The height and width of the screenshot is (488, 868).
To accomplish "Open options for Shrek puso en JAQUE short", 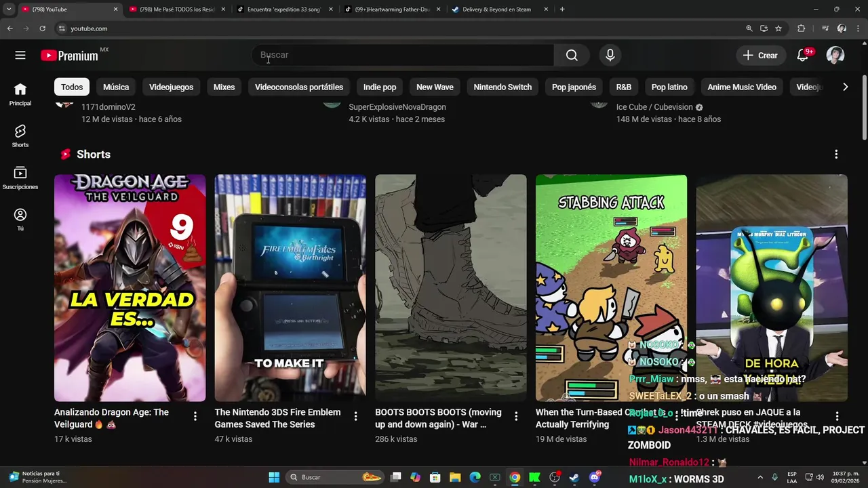I will (837, 416).
